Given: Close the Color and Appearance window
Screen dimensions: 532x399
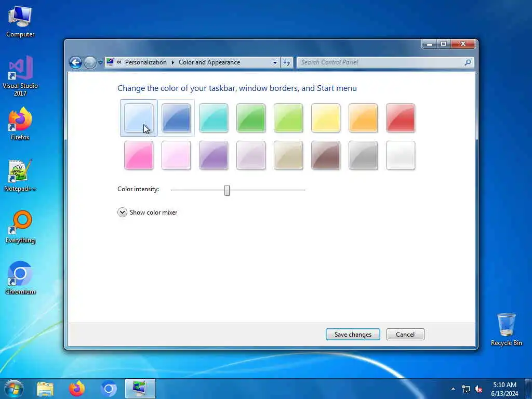Looking at the screenshot, I should (463, 44).
